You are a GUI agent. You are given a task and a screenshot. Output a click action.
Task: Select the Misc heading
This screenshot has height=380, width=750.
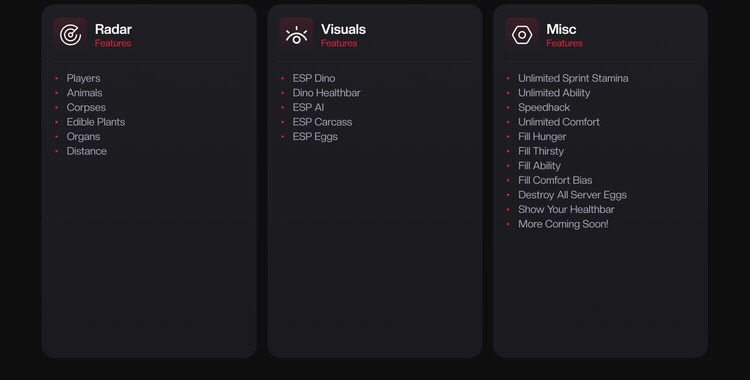561,29
